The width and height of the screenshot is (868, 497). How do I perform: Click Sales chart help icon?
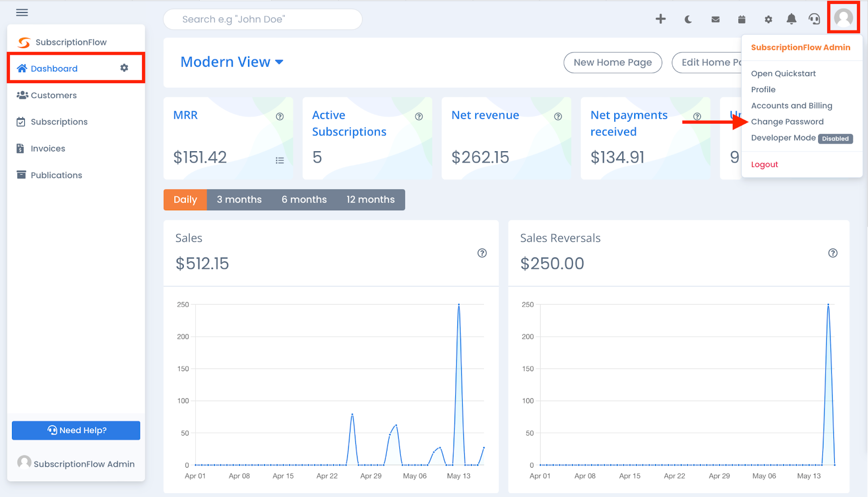(x=482, y=253)
